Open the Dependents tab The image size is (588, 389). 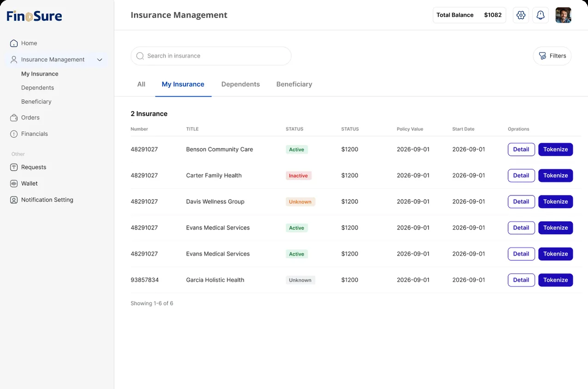(241, 84)
